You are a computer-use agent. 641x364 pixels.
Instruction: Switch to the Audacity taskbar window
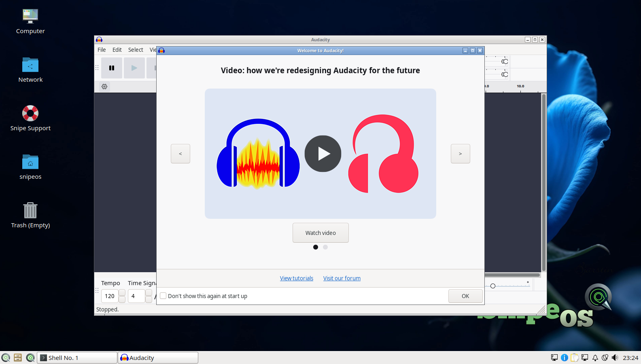[x=158, y=358]
